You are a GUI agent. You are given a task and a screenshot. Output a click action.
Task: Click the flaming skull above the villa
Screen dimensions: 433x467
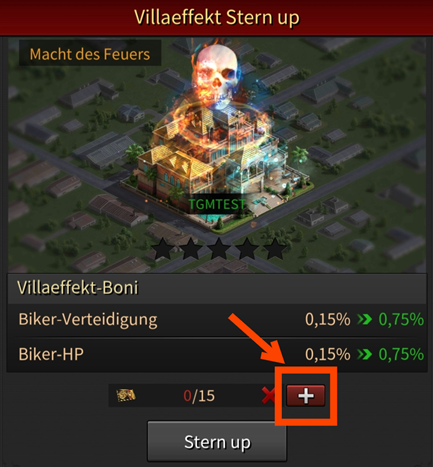(216, 75)
